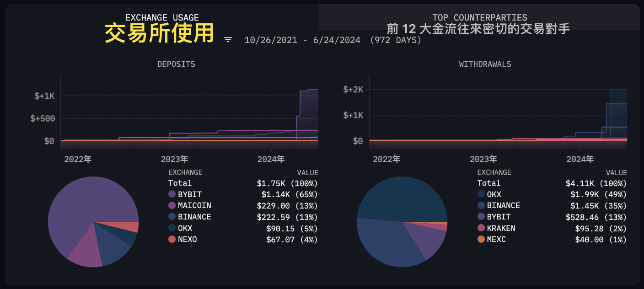Screen dimensions: 644x289
Task: Click the "$40.00 (1%)" value
Action: pos(601,239)
